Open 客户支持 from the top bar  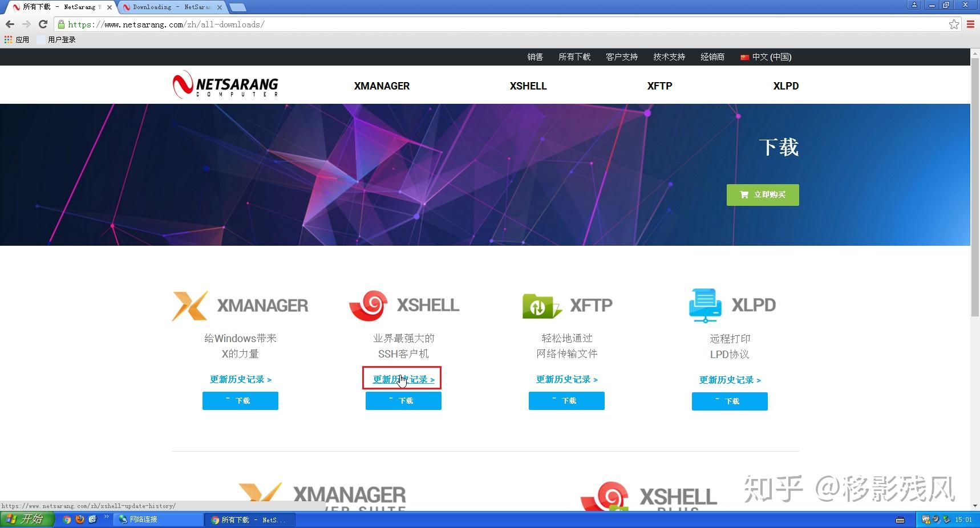point(622,57)
